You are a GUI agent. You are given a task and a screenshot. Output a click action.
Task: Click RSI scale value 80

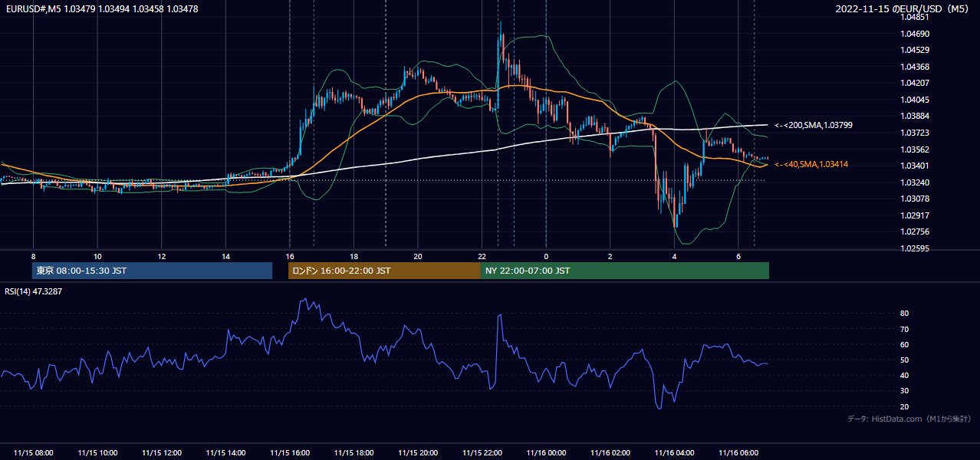(x=904, y=314)
